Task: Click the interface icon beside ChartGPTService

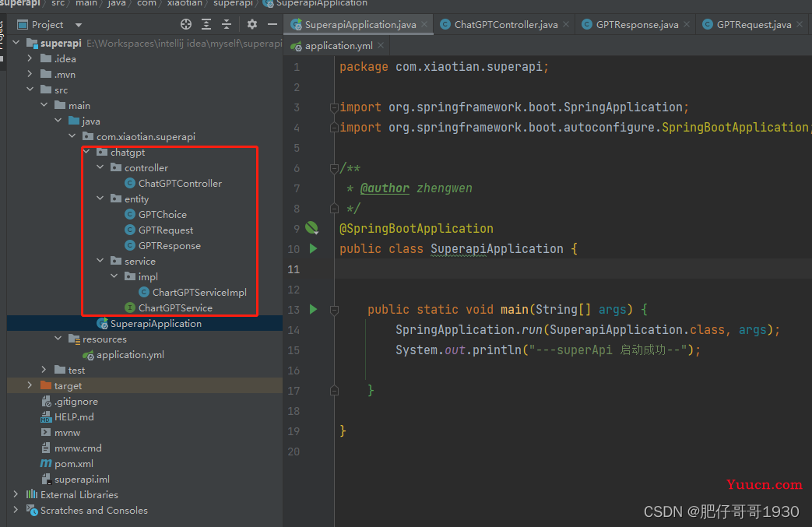Action: [x=130, y=307]
